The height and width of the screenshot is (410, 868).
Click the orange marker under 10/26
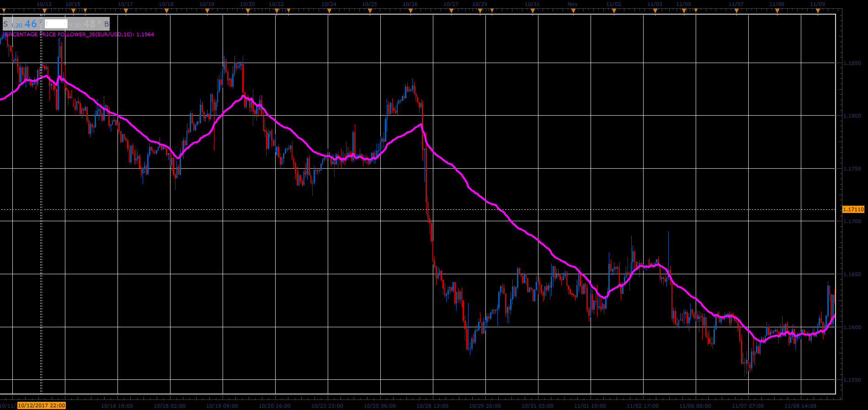pyautogui.click(x=410, y=11)
